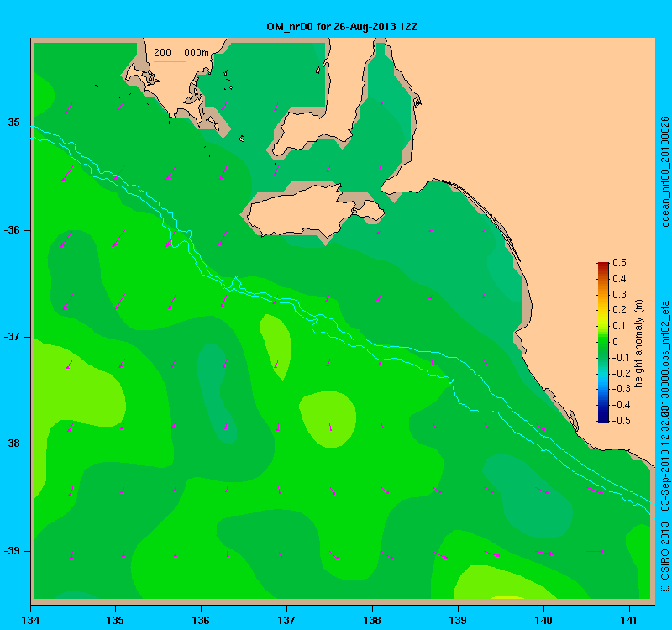
Task: Click the vertical 'CSIRO 2013' credit text
Action: pos(664,551)
